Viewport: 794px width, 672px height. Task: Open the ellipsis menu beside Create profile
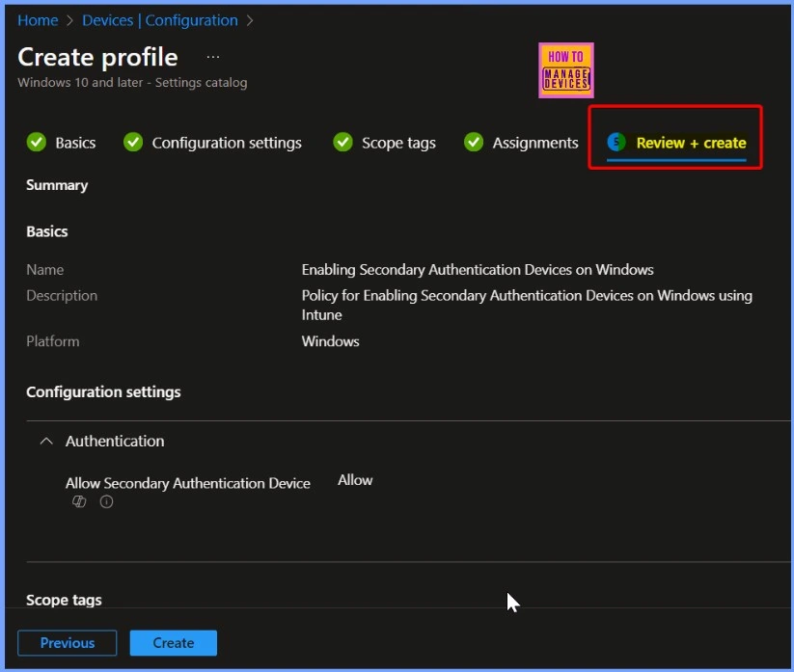click(x=213, y=57)
